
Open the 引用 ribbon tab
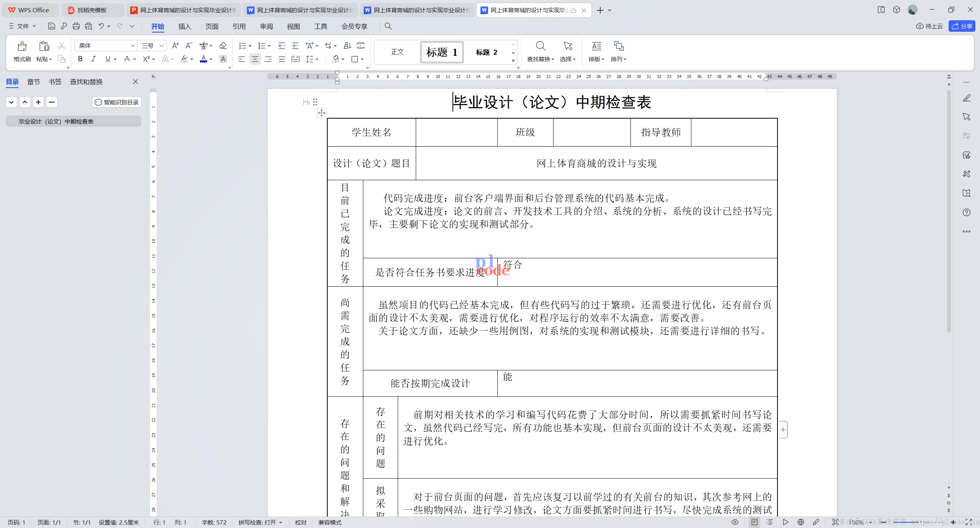[x=239, y=26]
